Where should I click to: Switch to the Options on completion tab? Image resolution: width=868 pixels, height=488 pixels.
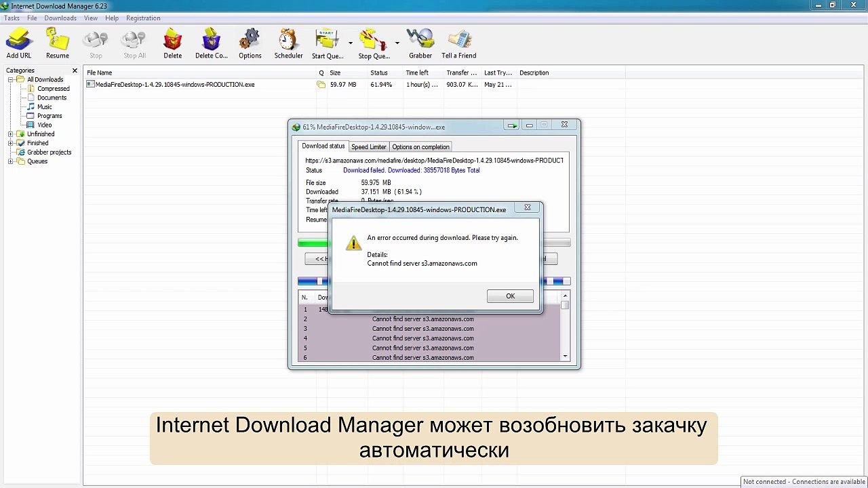click(420, 147)
